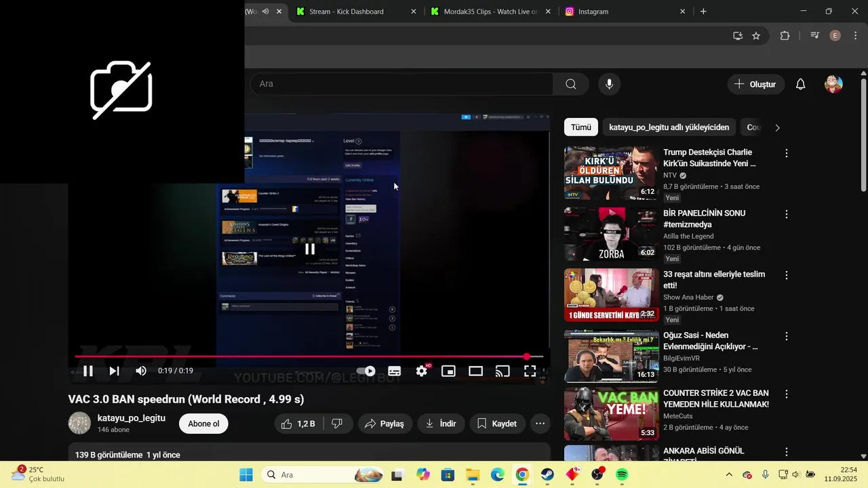
Task: Cast video to a TV
Action: [x=502, y=371]
